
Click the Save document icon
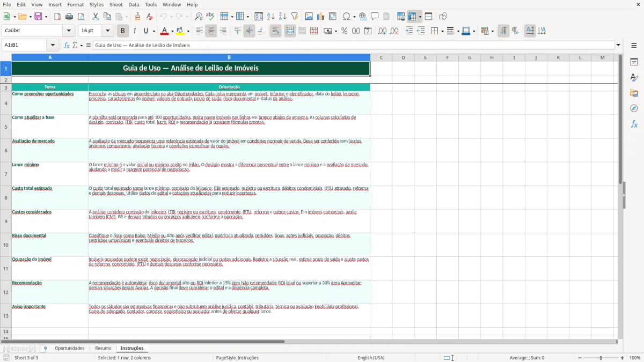(x=38, y=17)
